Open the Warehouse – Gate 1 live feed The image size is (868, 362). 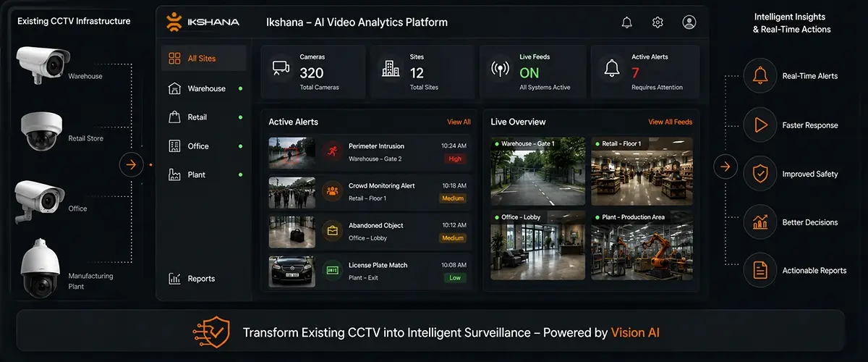click(x=538, y=172)
